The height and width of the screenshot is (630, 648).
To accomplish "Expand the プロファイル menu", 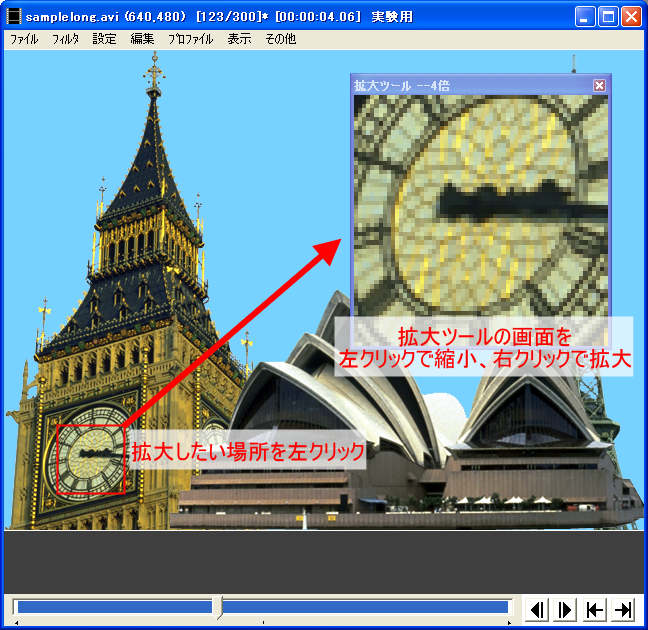I will click(x=190, y=40).
